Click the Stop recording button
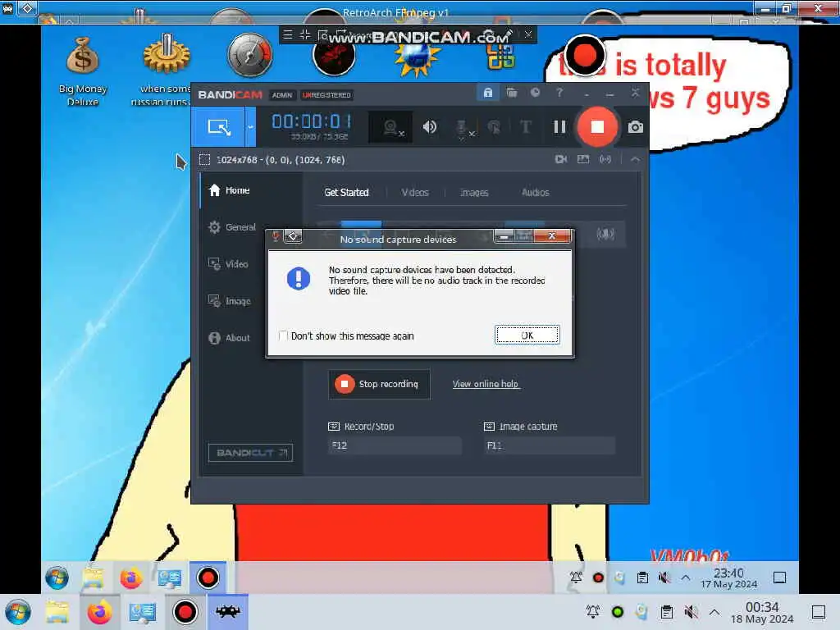Image resolution: width=840 pixels, height=630 pixels. (379, 384)
